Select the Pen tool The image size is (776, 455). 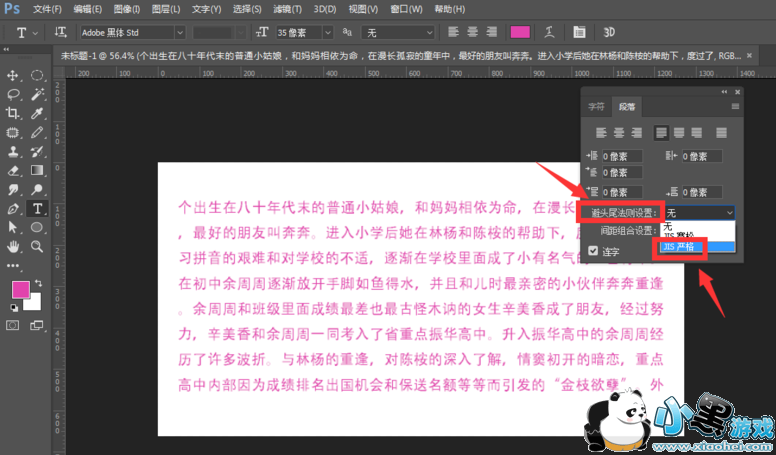pyautogui.click(x=14, y=208)
